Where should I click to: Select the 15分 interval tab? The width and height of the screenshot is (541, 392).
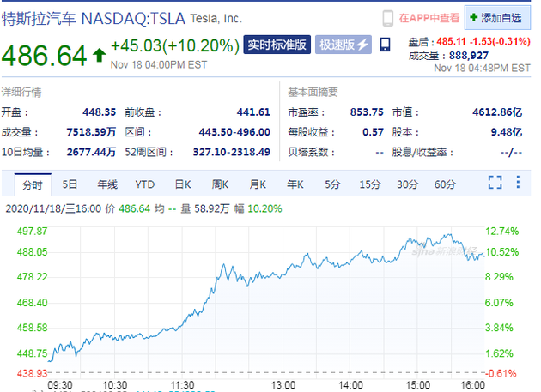click(369, 184)
